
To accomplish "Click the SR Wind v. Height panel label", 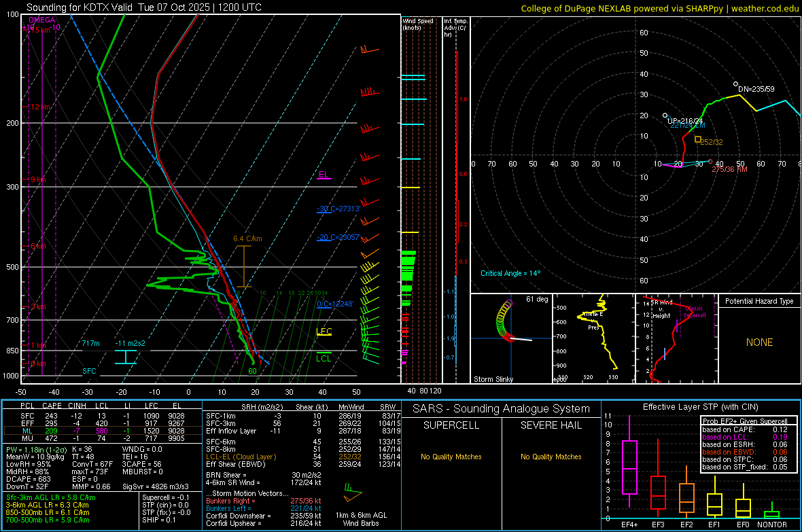I will (x=662, y=309).
